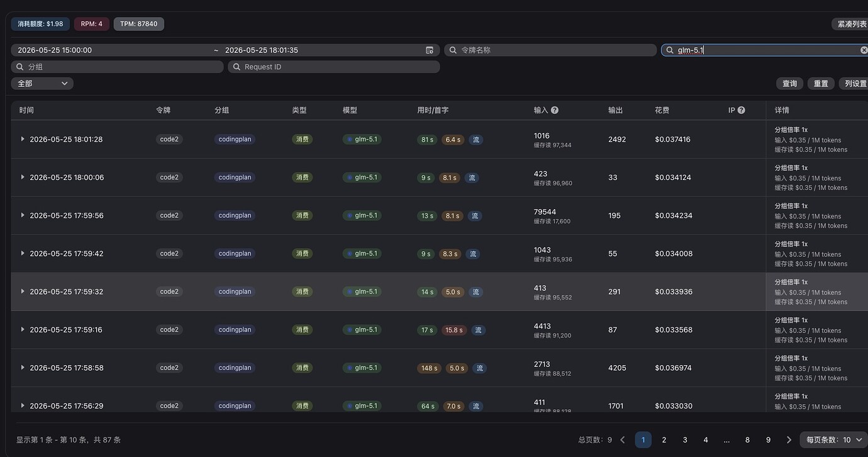The height and width of the screenshot is (457, 868).
Task: Expand the 18:01:28 log row
Action: click(x=23, y=139)
